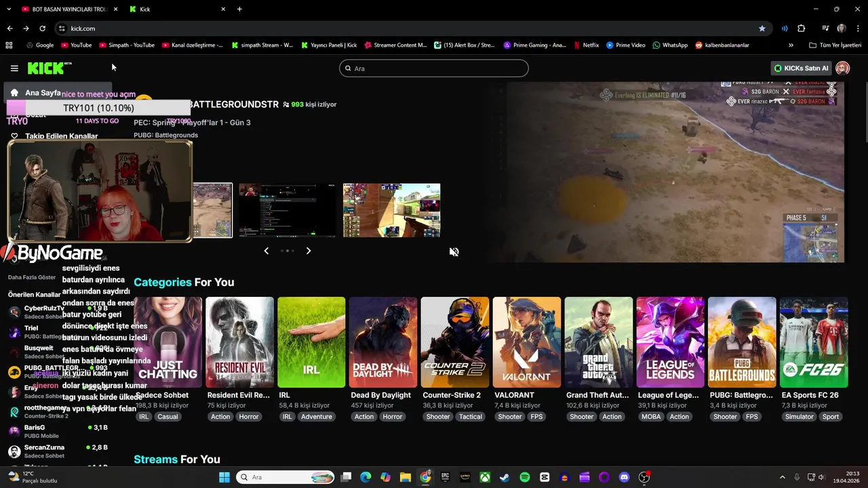Open Steam from the taskbar

[x=505, y=477]
